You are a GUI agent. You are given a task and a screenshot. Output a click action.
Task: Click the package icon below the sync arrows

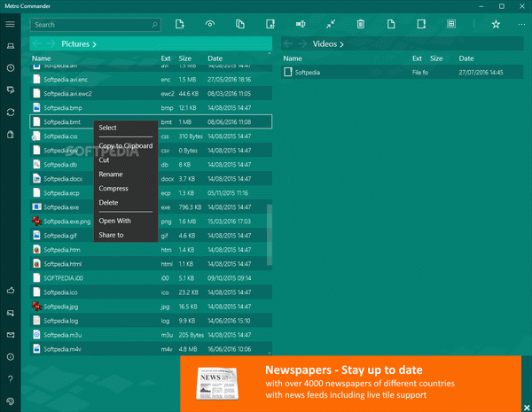(11, 135)
